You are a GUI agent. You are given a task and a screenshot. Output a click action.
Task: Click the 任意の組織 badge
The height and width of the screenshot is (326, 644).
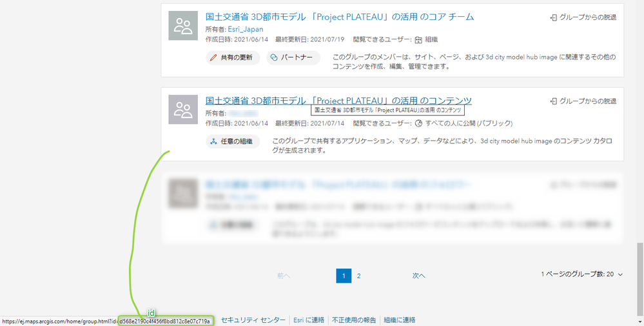pos(233,141)
